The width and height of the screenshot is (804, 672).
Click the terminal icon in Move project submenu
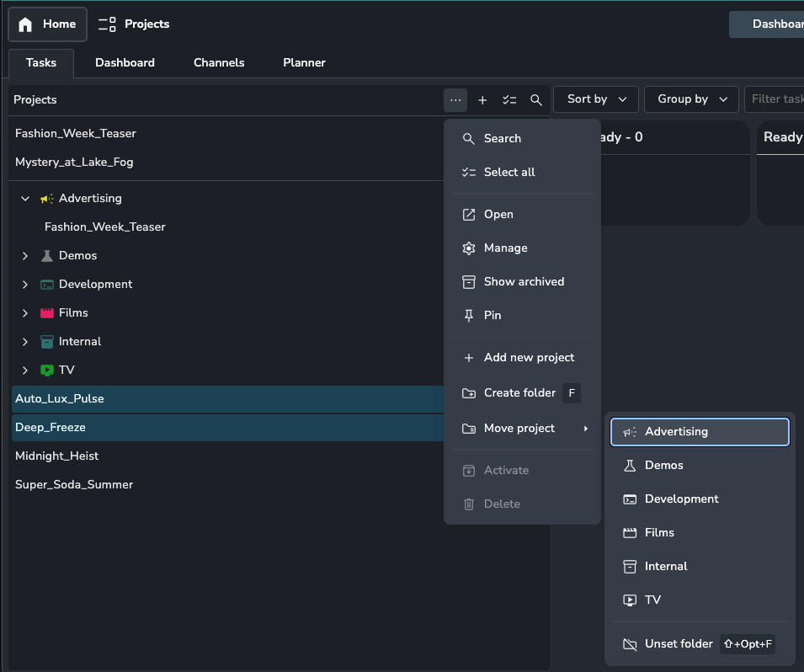point(630,499)
